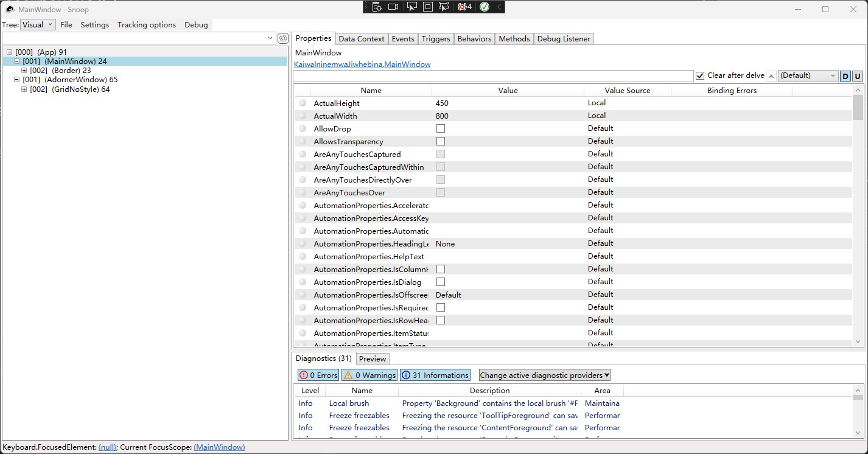Click the screenshot camera icon in Snoop toolbar

point(393,7)
